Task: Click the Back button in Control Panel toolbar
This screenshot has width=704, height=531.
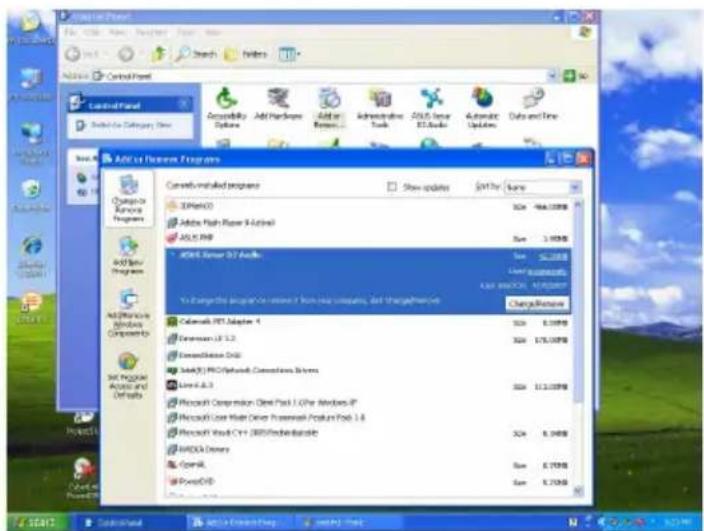Action: coord(82,54)
